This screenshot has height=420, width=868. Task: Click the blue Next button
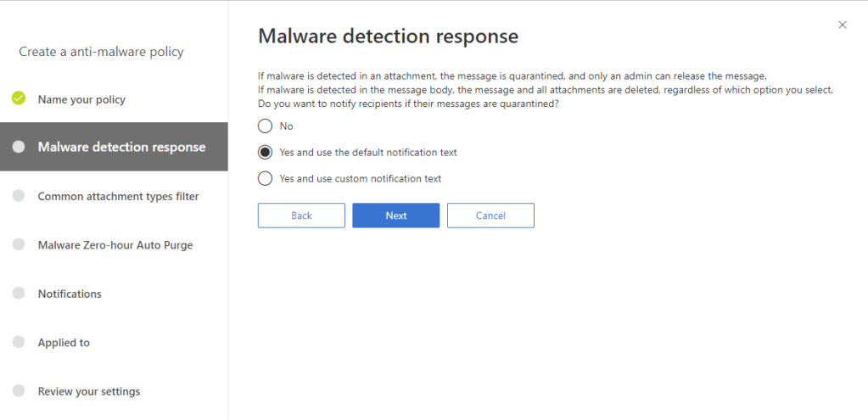pos(395,216)
